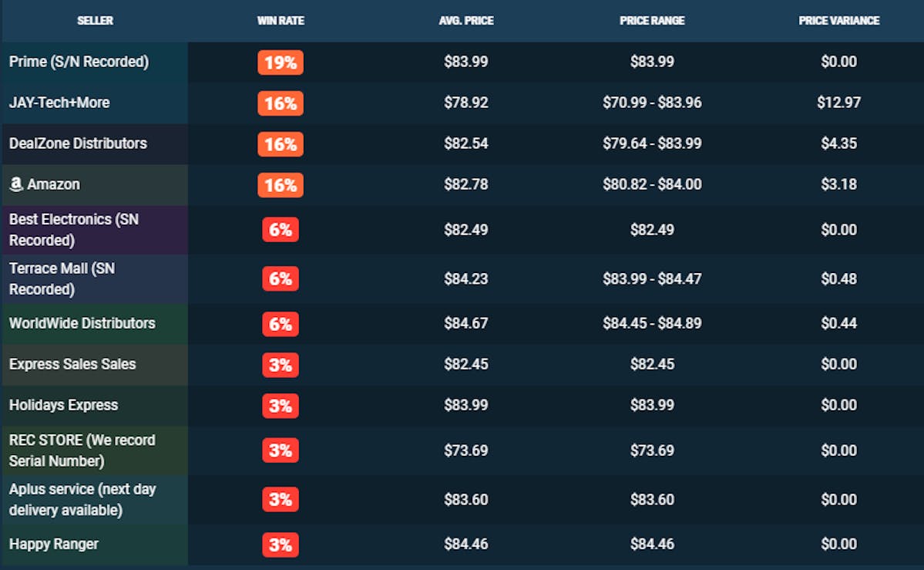Screen dimensions: 924x570
Task: Click the Amazon logo icon beside the seller name
Action: 16,184
